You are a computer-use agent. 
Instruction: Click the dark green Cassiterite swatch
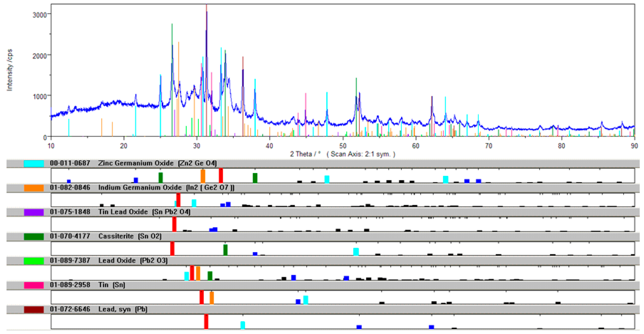(x=34, y=236)
